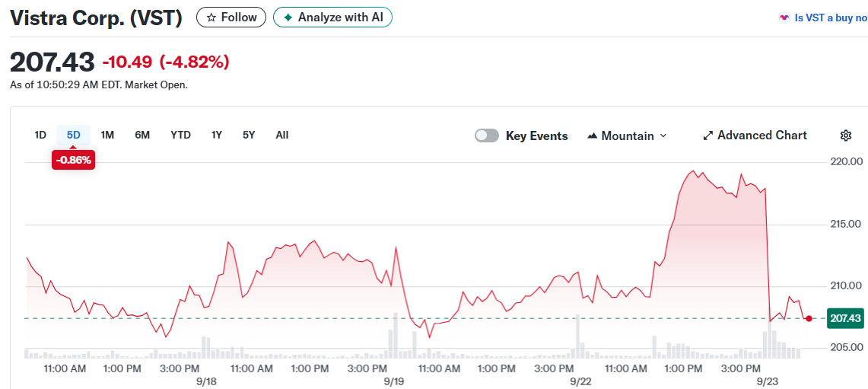This screenshot has width=868, height=389.
Task: Click the Advanced Chart expand arrows icon
Action: click(x=707, y=136)
